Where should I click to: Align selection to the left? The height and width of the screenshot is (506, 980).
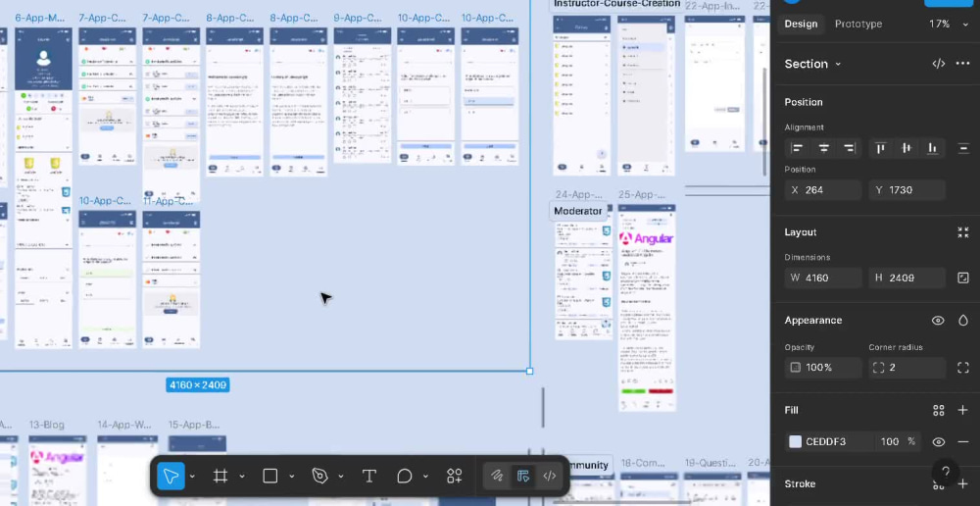click(x=797, y=148)
